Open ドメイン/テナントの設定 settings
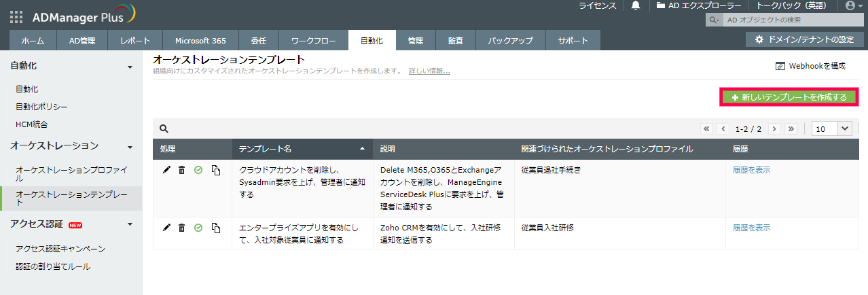Viewport: 868px width, 295px height. click(804, 40)
